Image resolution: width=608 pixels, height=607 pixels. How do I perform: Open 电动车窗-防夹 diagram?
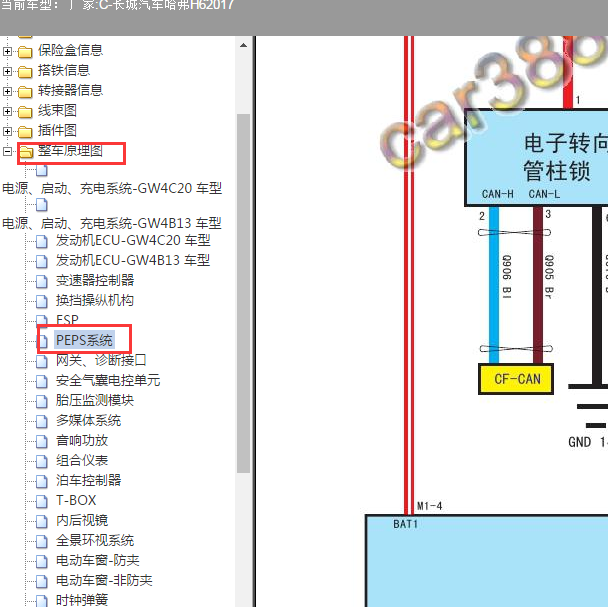98,560
